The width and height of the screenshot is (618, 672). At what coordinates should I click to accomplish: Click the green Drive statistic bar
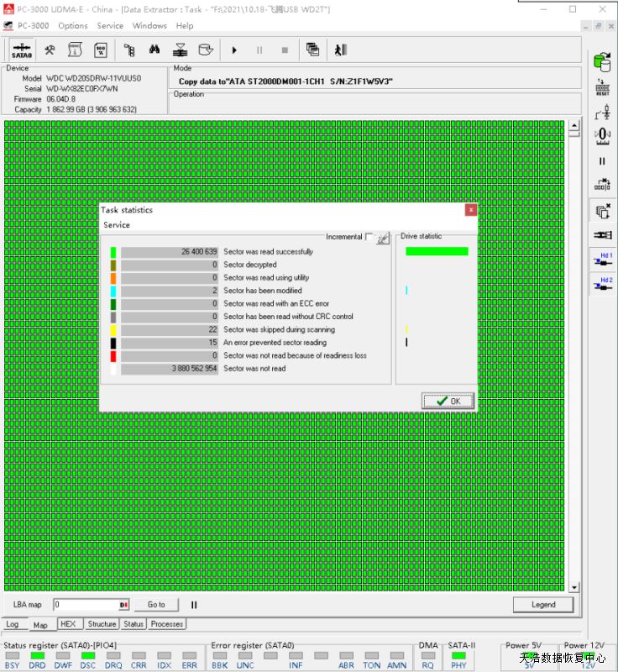437,251
